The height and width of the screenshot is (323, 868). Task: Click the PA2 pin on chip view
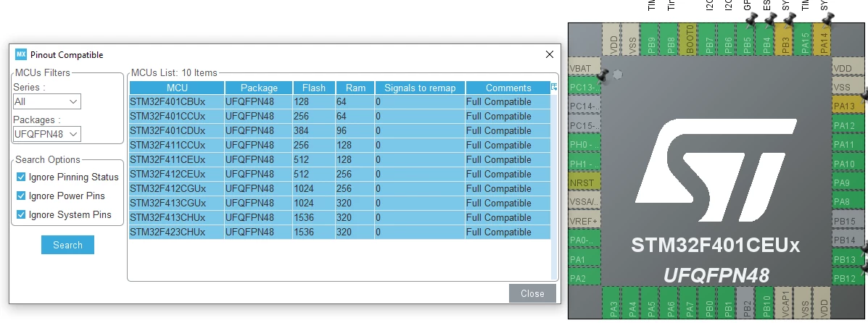(584, 278)
